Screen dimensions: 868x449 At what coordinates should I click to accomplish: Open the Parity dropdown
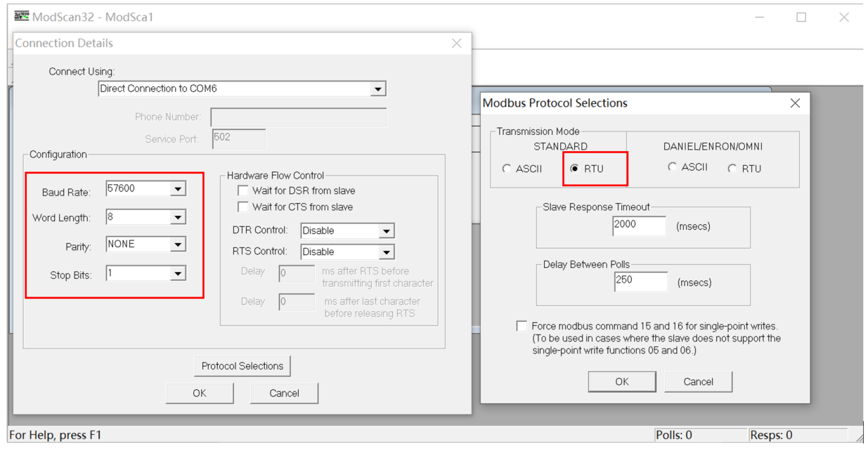point(178,245)
